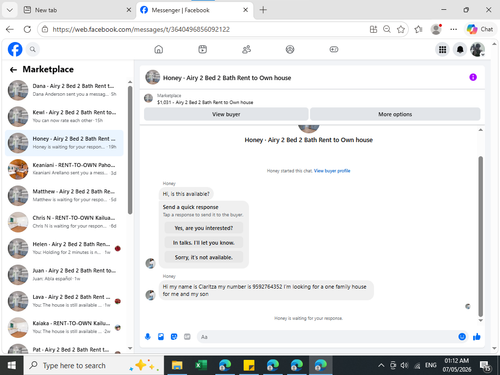500x375 pixels.
Task: Click the back arrow beside Marketplace
Action: coord(13,69)
